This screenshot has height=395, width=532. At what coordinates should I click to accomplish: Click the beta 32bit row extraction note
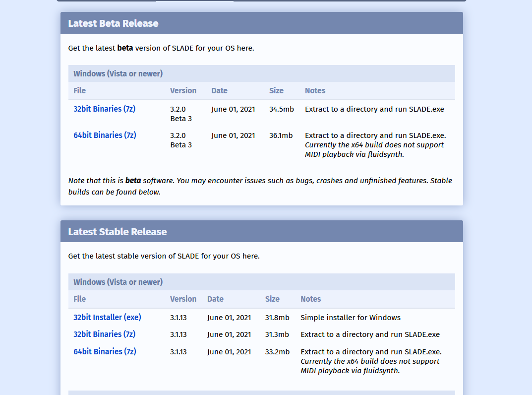pos(374,109)
